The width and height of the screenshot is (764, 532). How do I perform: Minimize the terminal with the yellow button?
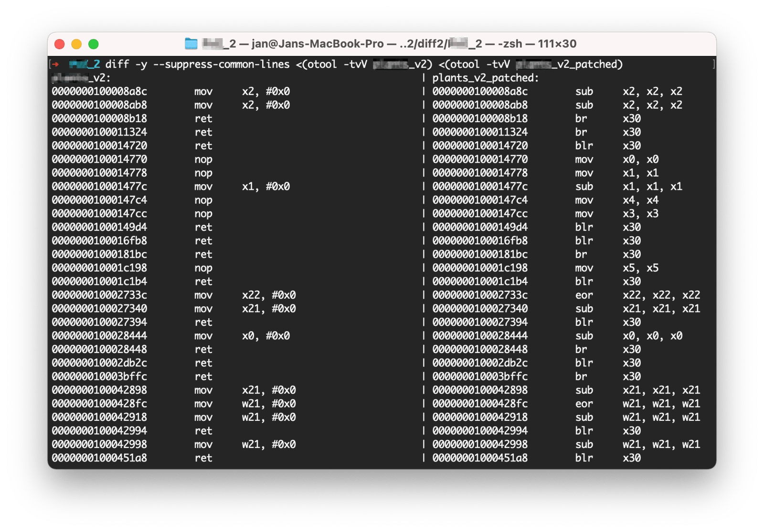[76, 44]
